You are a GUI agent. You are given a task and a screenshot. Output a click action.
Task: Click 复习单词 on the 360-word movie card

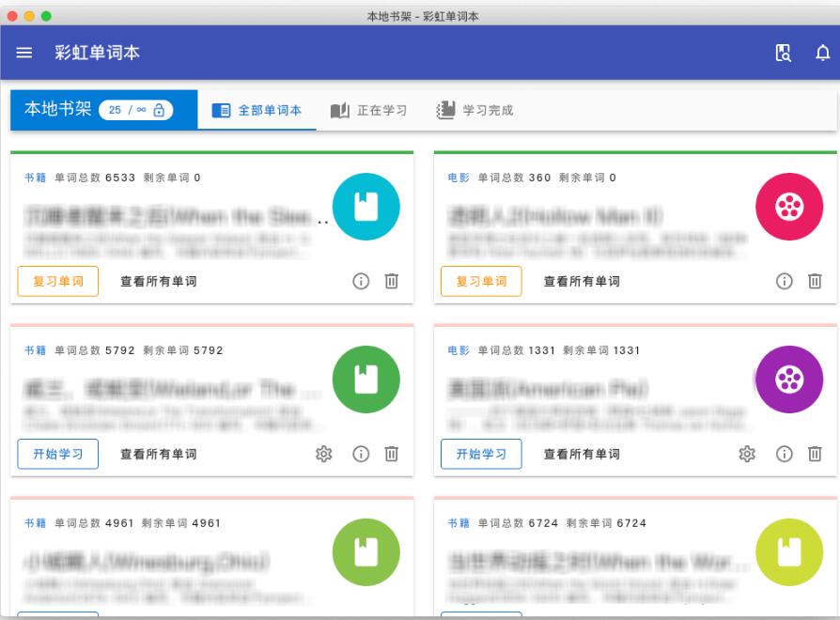click(x=481, y=281)
